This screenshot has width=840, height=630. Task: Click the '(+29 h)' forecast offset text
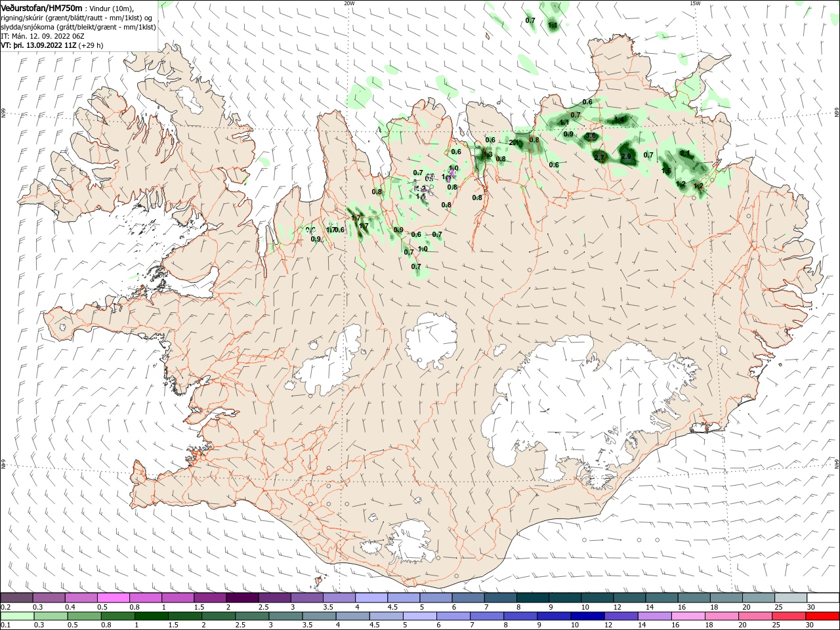(91, 45)
